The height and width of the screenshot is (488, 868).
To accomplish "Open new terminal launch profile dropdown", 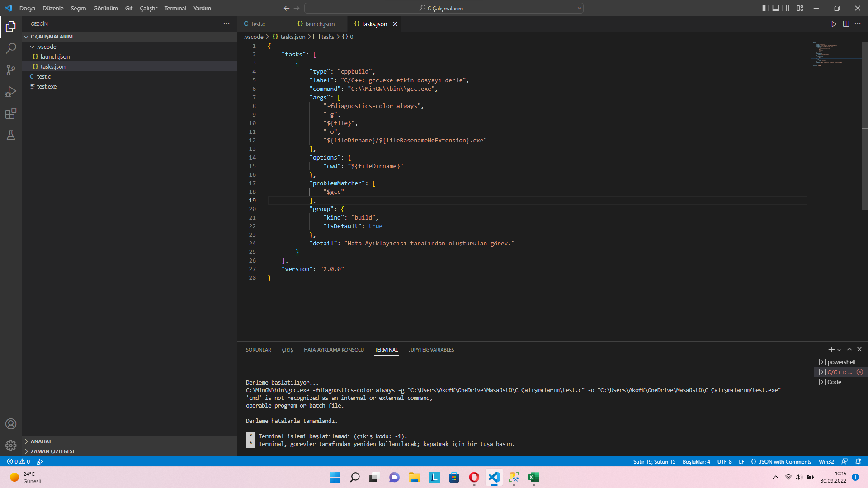I will [840, 350].
